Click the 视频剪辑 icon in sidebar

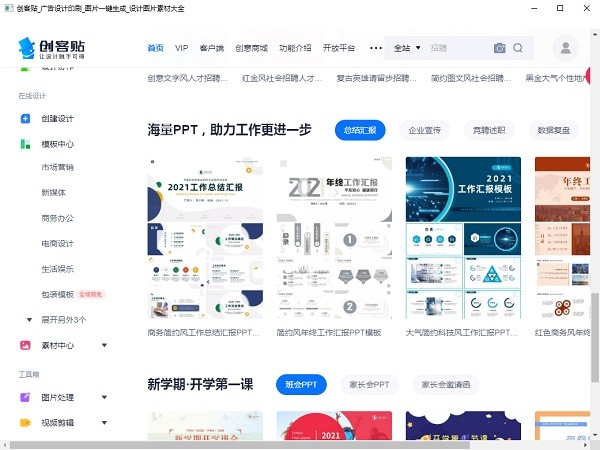[x=25, y=422]
